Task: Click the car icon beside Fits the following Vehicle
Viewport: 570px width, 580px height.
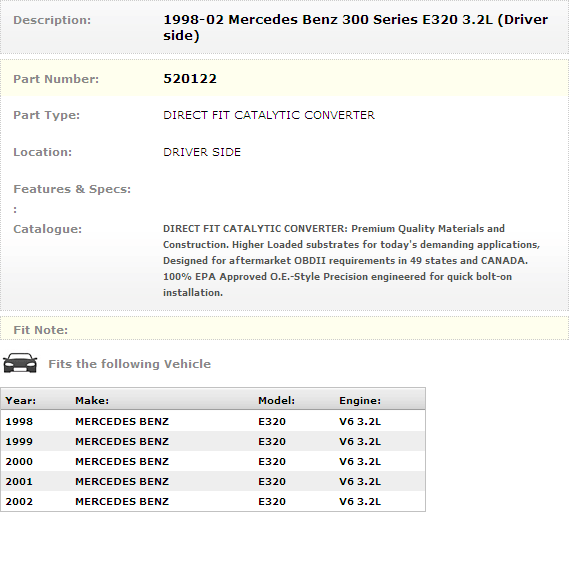Action: pos(20,363)
